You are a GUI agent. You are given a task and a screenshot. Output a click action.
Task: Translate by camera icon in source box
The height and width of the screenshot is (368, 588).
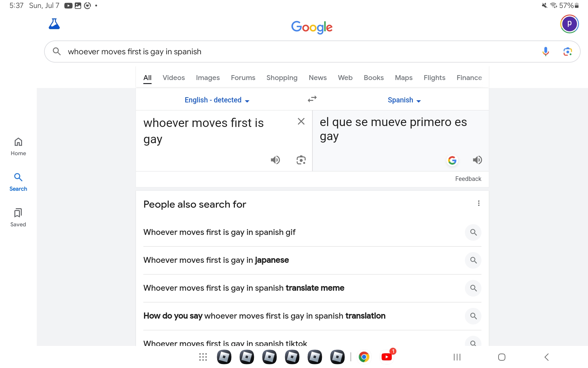pyautogui.click(x=301, y=160)
